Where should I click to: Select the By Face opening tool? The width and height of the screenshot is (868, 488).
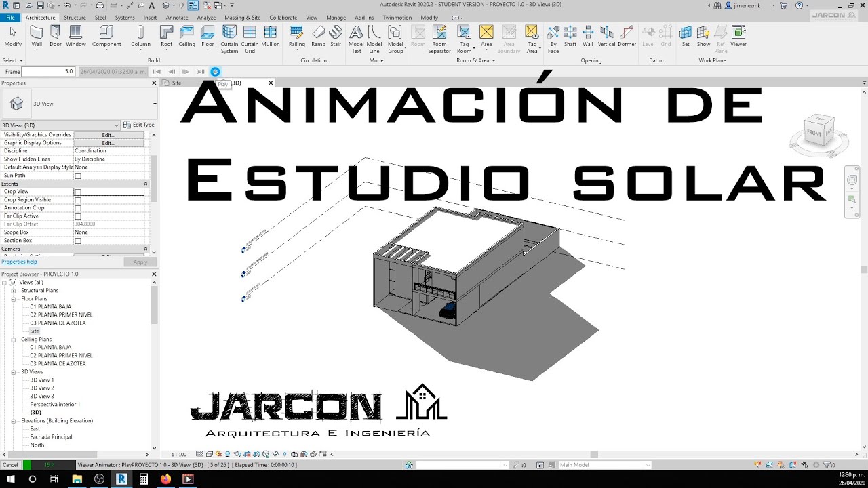(553, 39)
